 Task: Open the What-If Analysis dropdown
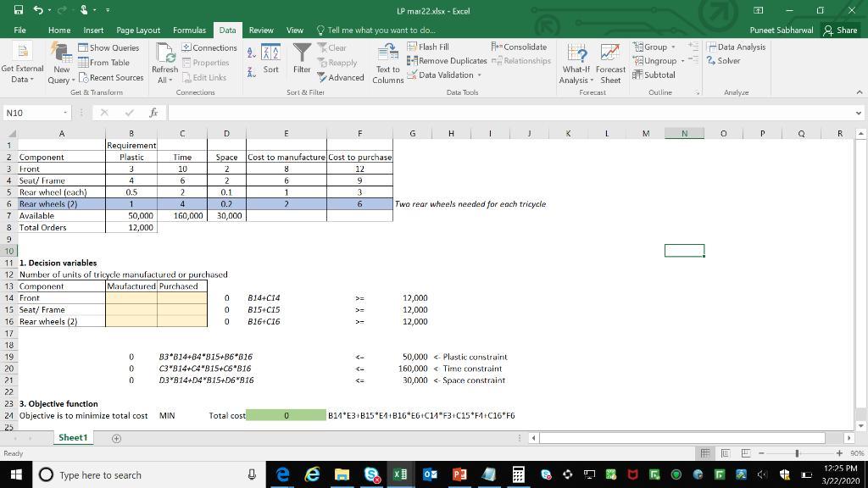(576, 64)
